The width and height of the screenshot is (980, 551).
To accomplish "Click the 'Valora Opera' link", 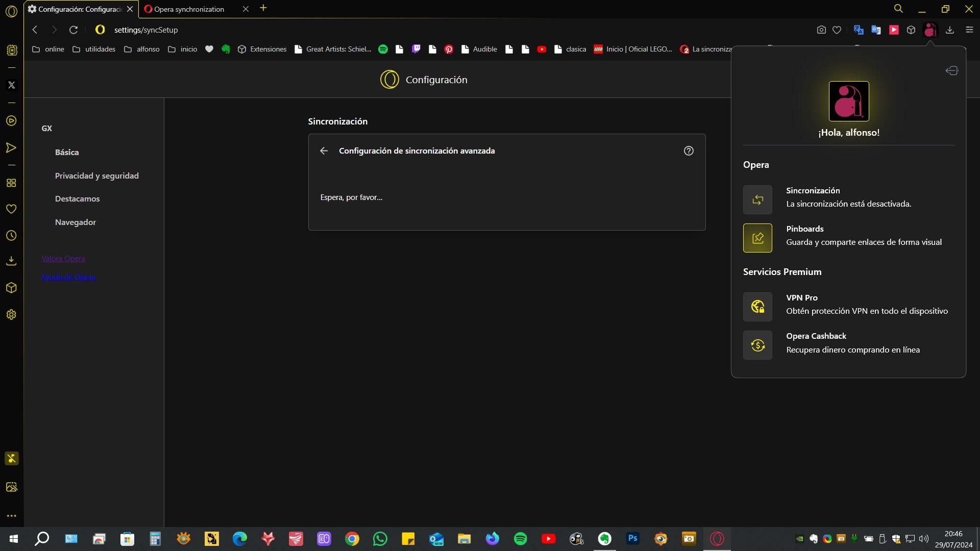I will point(63,259).
